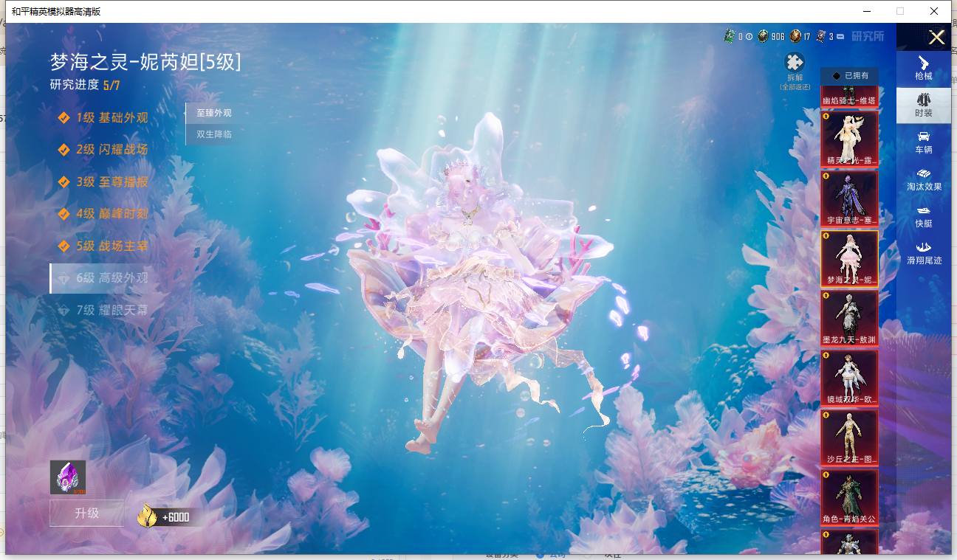Close the emulator window
957x560 pixels.
(933, 11)
